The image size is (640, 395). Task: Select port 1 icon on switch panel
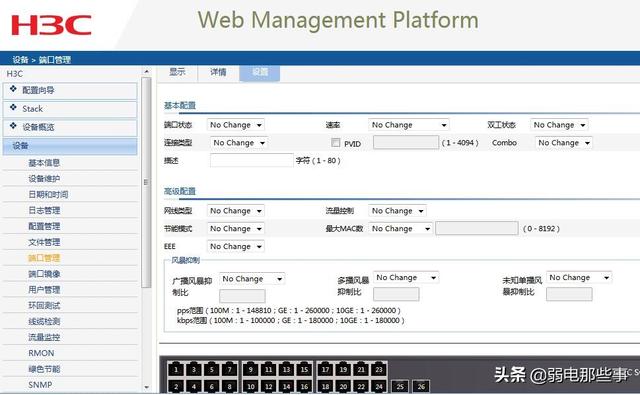176,369
